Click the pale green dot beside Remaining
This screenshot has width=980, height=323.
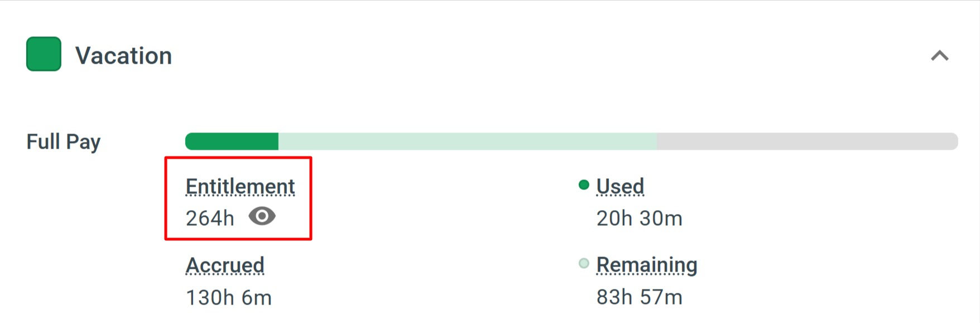[x=584, y=263]
